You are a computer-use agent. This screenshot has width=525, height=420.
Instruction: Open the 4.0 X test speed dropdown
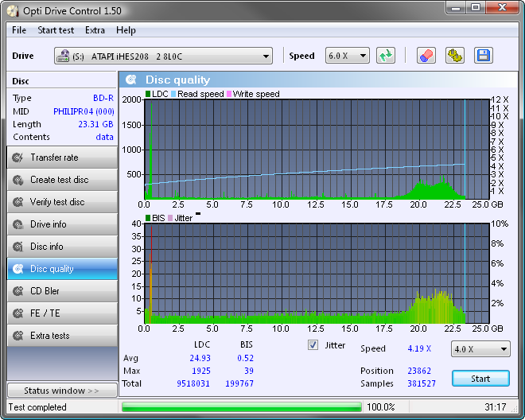pos(480,349)
